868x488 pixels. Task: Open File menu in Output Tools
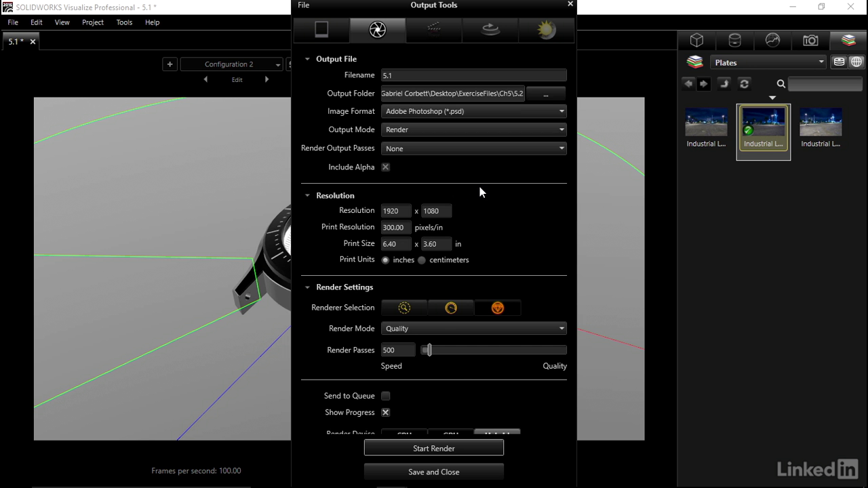coord(304,5)
